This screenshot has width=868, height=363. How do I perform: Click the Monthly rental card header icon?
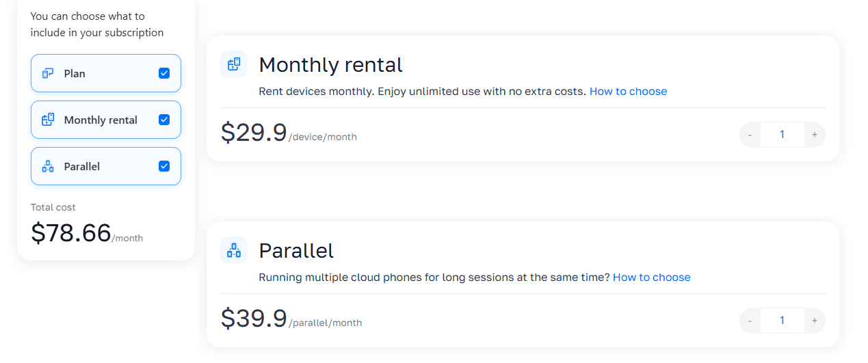pyautogui.click(x=234, y=64)
